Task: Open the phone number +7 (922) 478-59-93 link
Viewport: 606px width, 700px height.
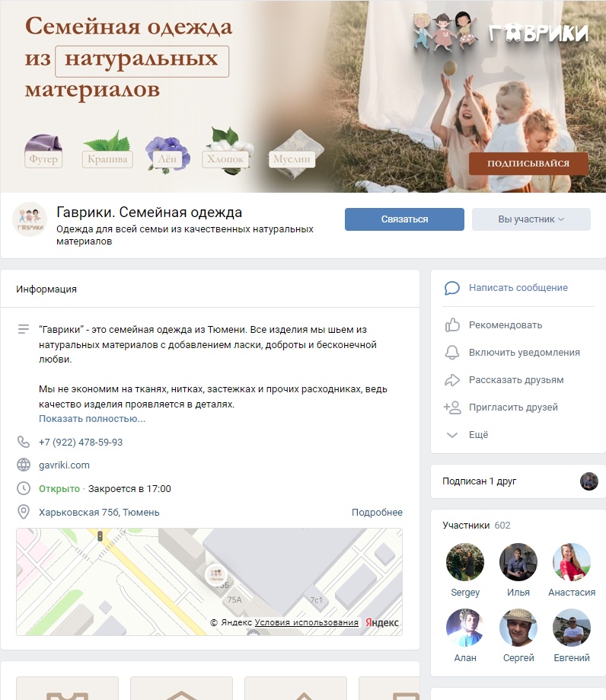Action: coord(81,442)
